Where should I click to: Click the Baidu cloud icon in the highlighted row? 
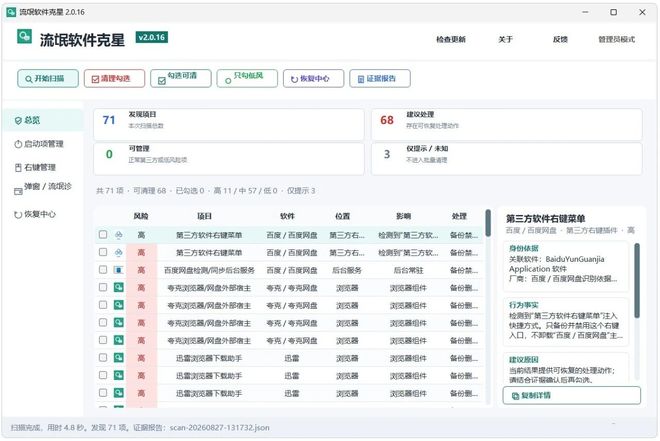pyautogui.click(x=119, y=235)
